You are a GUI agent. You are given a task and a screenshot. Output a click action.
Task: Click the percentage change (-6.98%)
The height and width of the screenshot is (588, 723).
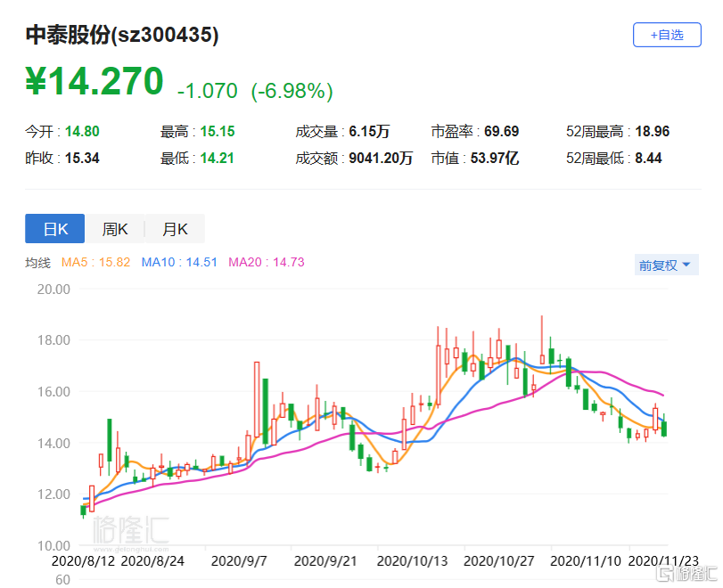tap(292, 91)
